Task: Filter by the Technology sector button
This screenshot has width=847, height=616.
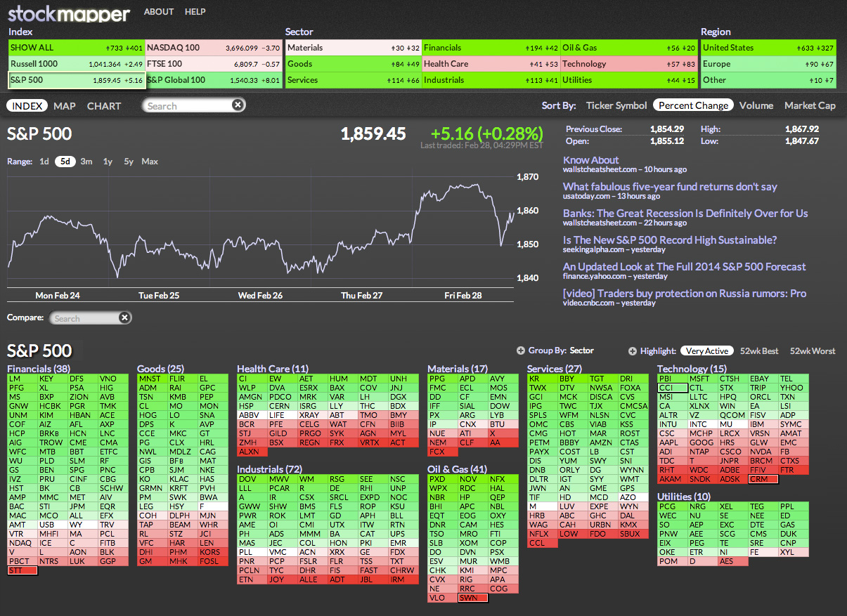Action: click(629, 64)
